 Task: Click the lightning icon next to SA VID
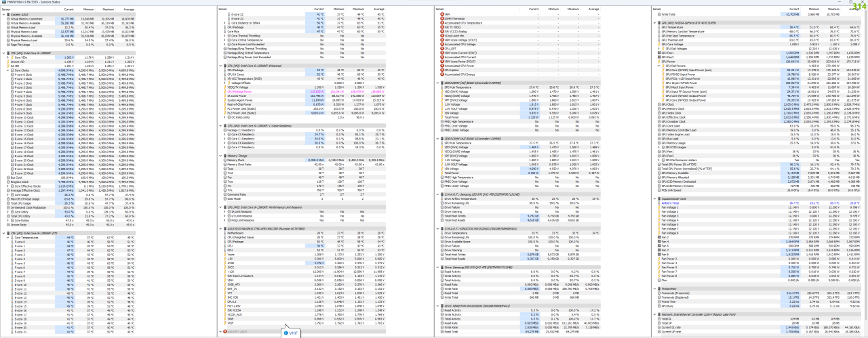(x=7, y=65)
